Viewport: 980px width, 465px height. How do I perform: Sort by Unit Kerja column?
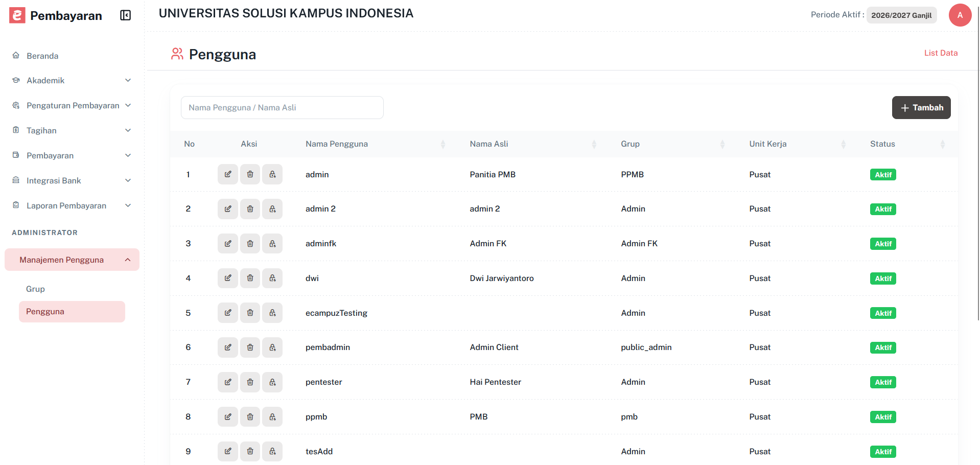click(x=843, y=144)
